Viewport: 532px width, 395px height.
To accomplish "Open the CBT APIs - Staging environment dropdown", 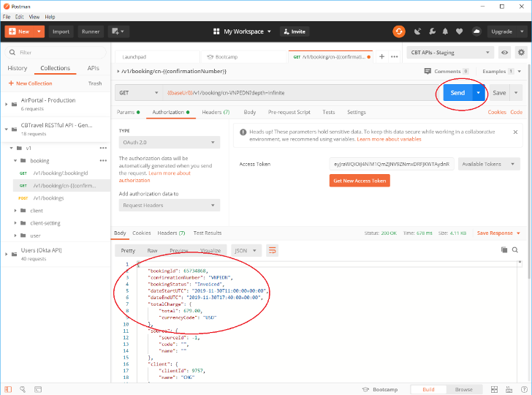I will click(x=450, y=53).
